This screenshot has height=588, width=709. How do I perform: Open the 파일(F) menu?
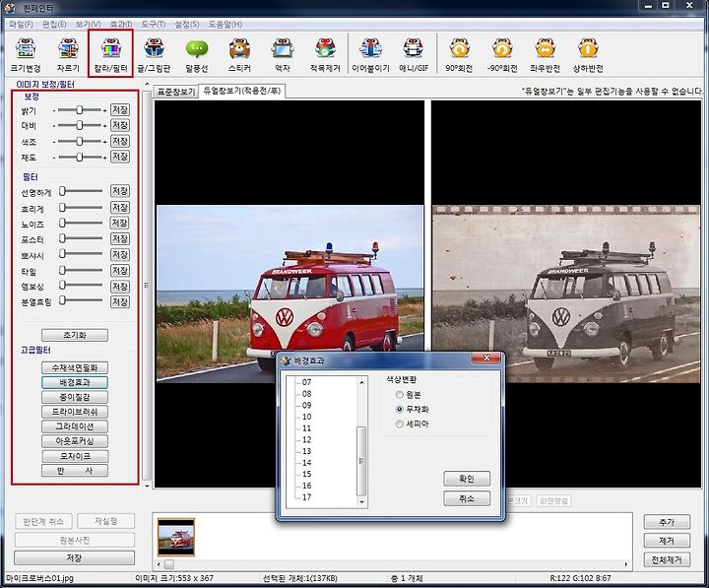coord(21,24)
